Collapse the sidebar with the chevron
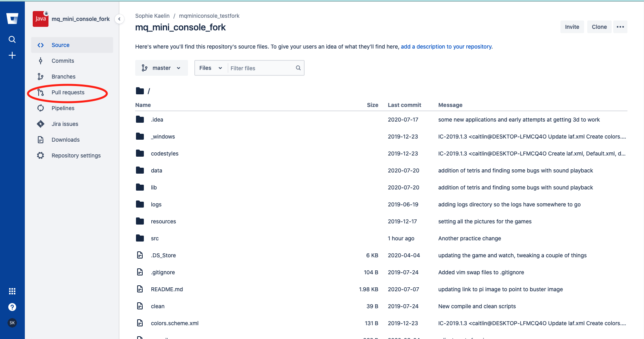This screenshot has width=644, height=339. pos(119,19)
